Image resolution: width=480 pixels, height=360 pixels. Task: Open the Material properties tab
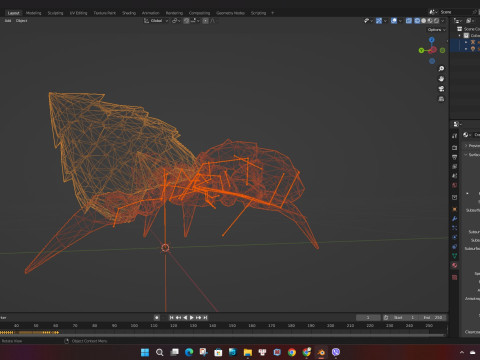[455, 265]
